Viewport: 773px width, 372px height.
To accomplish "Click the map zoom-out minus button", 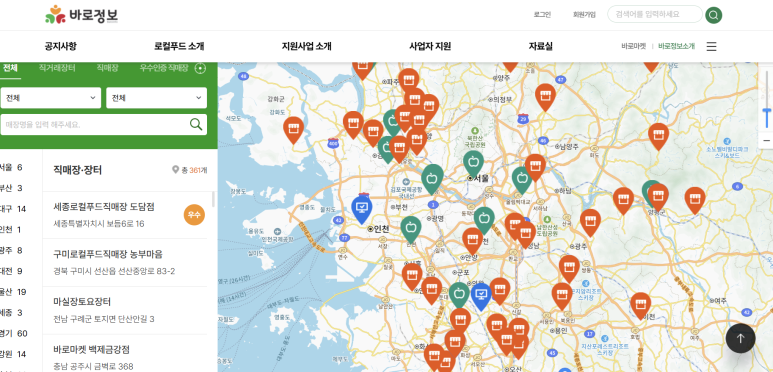I will [x=767, y=140].
